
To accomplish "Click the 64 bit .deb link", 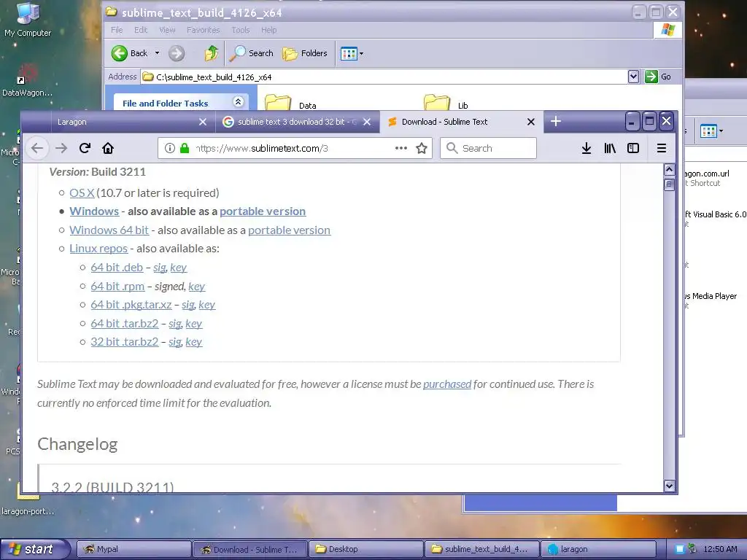I will pos(117,267).
